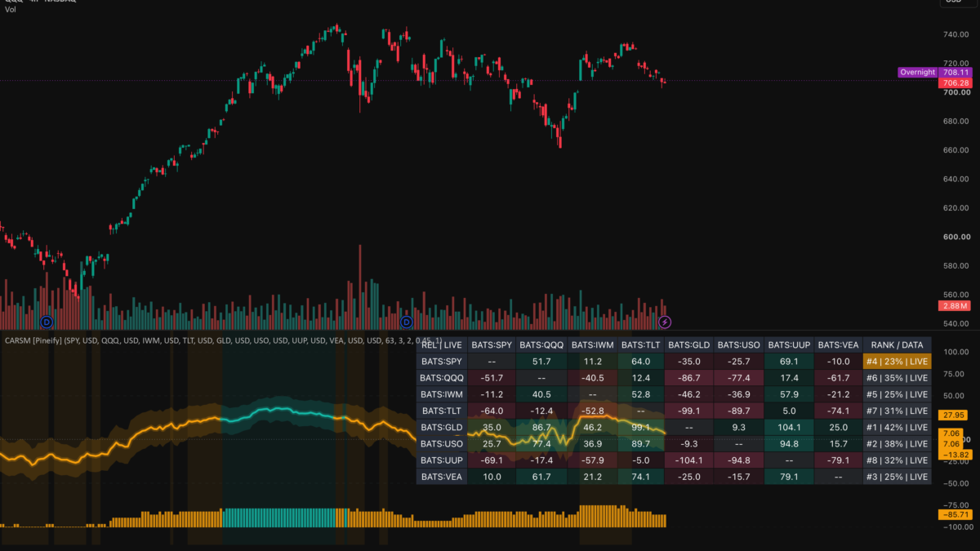Click the -50.00 indicator scale label
980x551 pixels.
[955, 483]
